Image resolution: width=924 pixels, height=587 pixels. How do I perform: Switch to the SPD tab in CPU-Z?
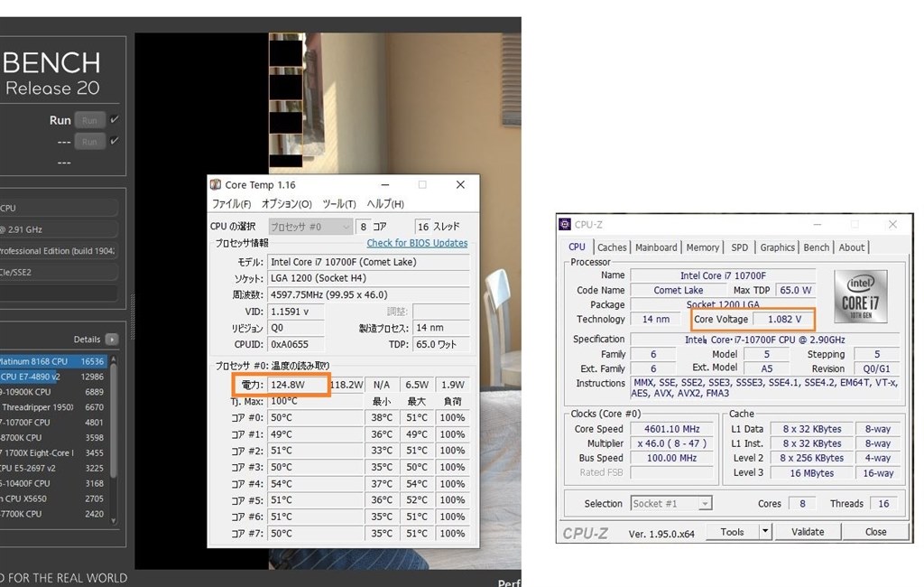coord(740,247)
